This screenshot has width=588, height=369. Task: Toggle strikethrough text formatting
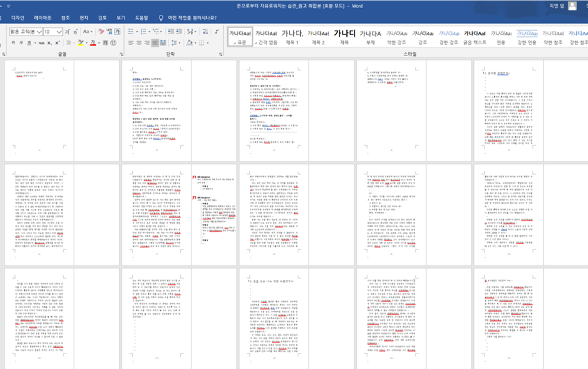[x=42, y=43]
